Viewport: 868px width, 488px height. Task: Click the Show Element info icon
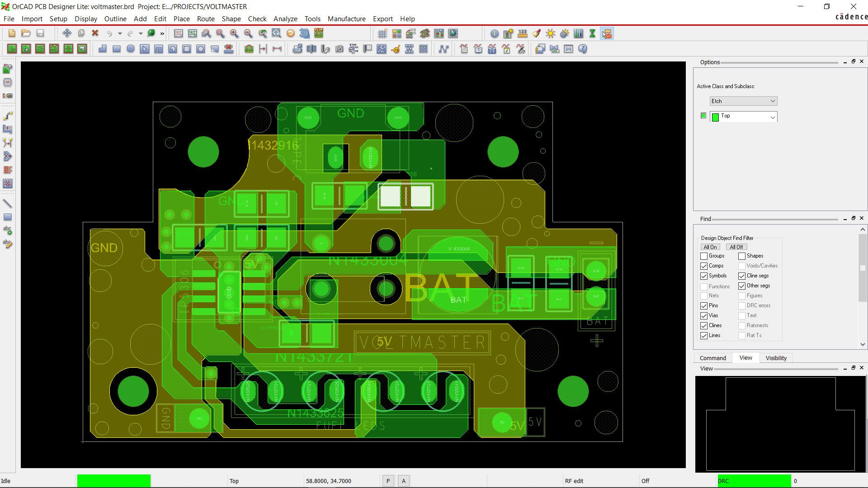495,33
